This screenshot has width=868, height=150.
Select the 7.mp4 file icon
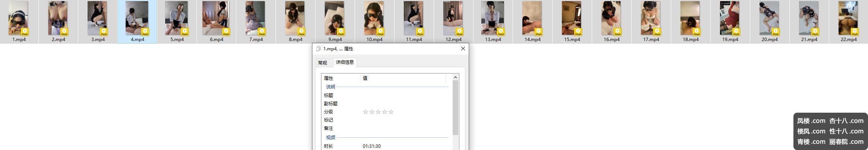point(255,18)
